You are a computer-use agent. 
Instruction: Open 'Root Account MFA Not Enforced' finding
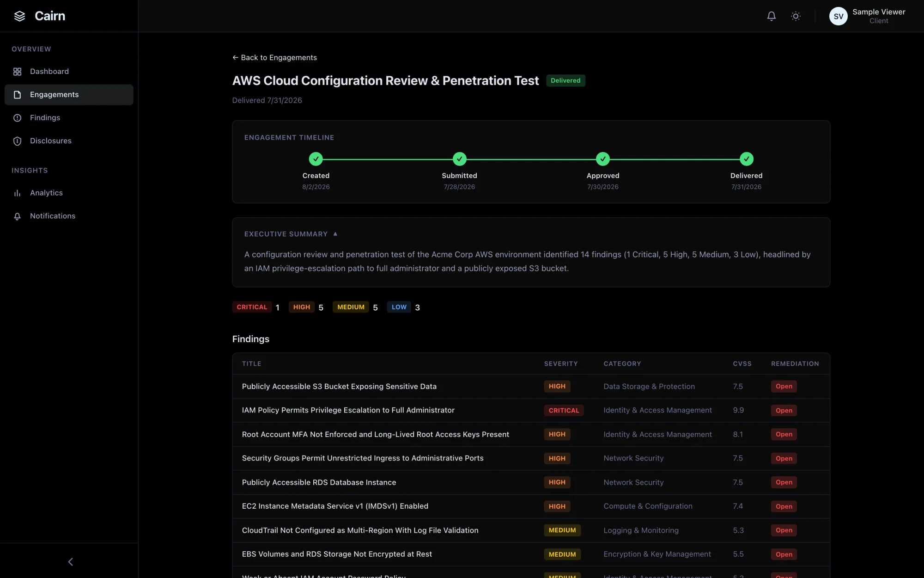[376, 435]
